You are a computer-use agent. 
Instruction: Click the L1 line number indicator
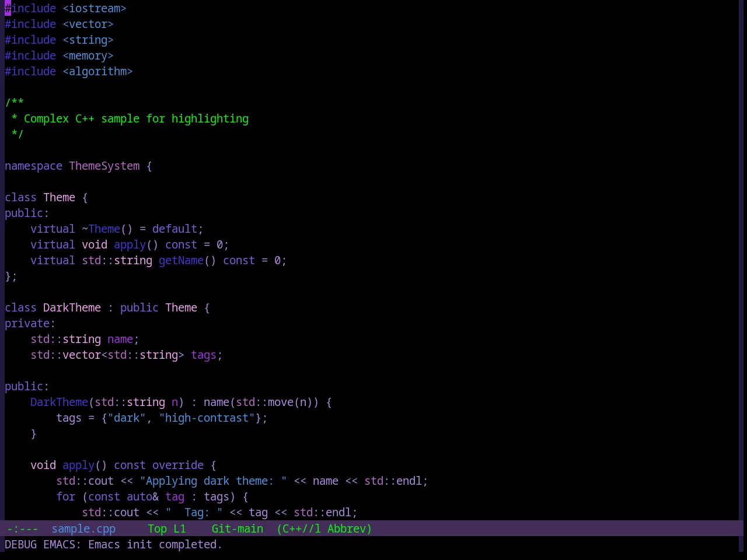(180, 528)
